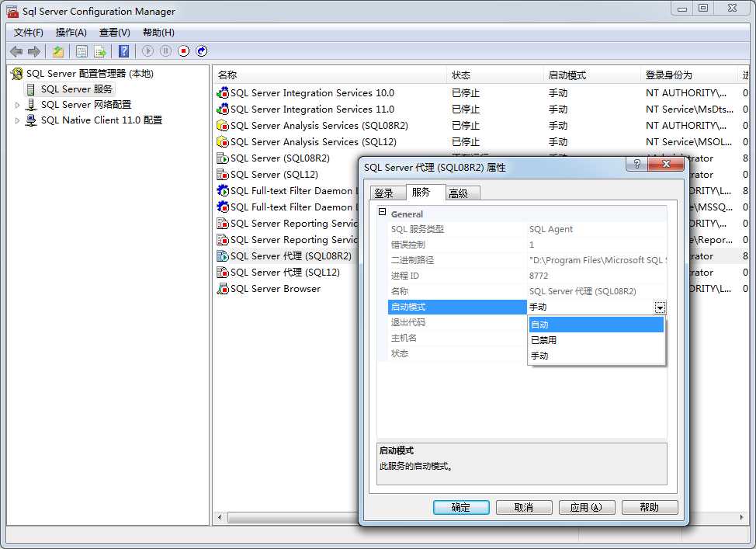Click the SQL Server (SQL12) service icon

tap(222, 175)
